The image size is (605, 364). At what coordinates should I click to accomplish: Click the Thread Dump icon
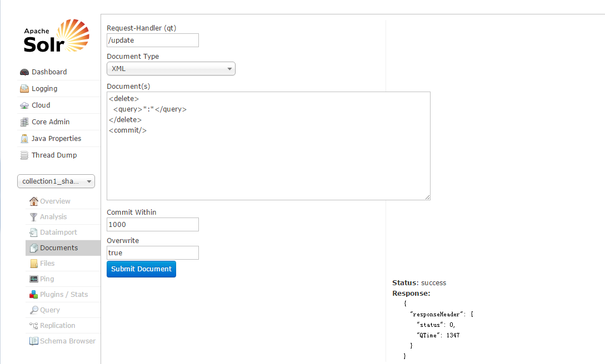point(24,155)
